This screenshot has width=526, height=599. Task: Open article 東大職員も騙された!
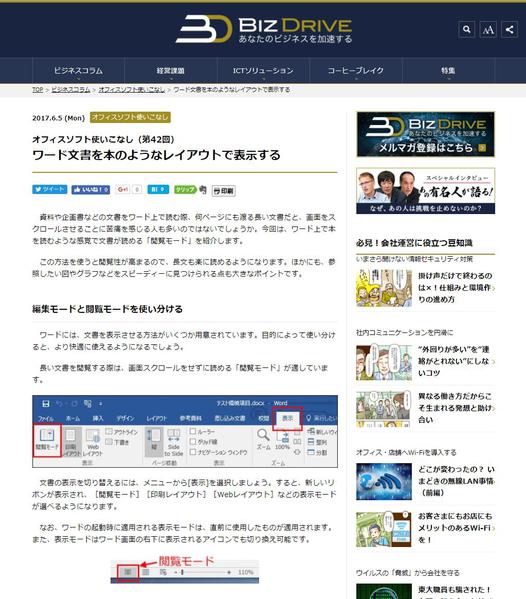[x=454, y=590]
